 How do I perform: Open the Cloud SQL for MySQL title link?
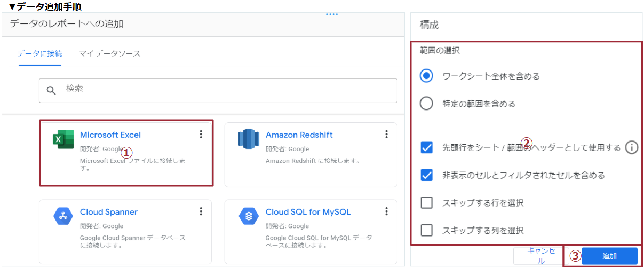pyautogui.click(x=308, y=212)
